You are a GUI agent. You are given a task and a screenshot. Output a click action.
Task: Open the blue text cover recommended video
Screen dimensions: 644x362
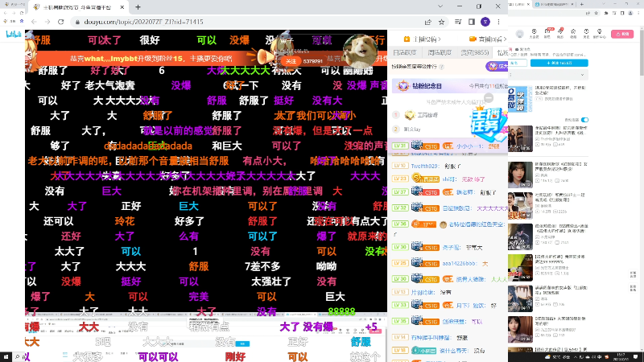[520, 99]
